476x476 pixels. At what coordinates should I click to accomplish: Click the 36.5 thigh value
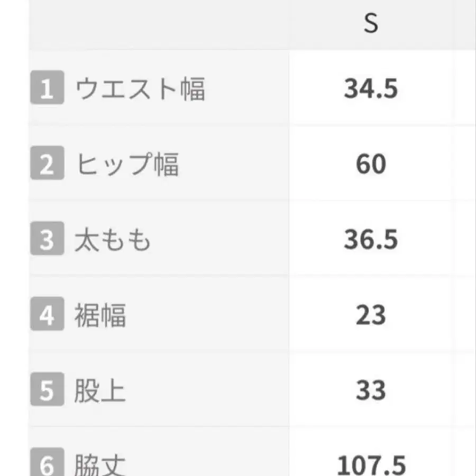click(371, 240)
